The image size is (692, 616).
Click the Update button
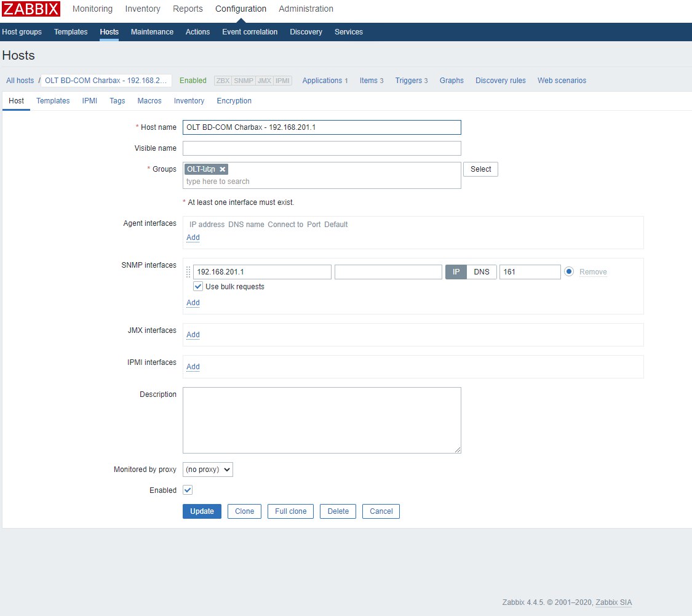point(202,511)
